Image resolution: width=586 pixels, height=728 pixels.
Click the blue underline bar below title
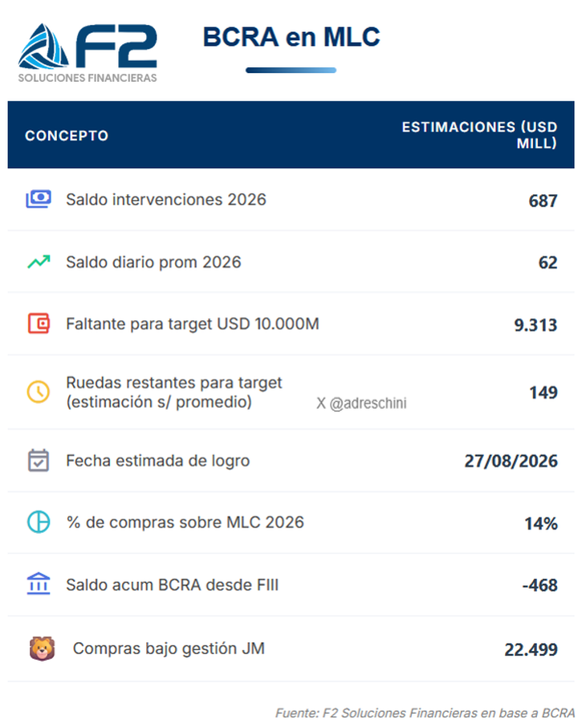pos(291,71)
